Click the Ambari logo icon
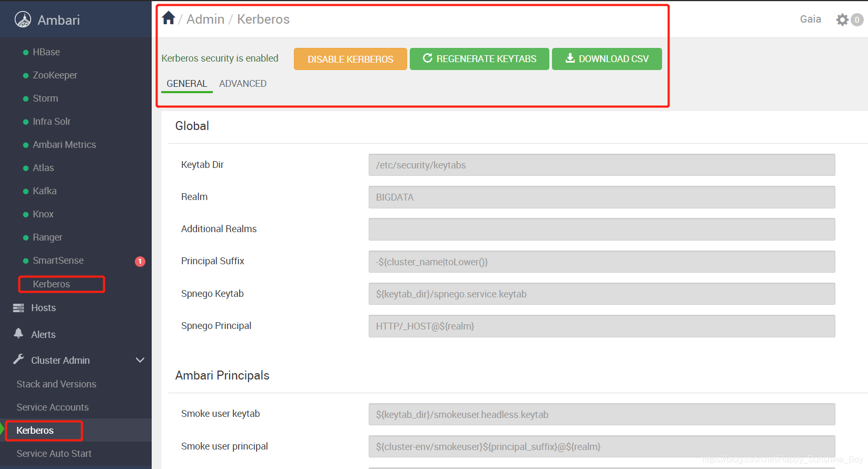The height and width of the screenshot is (469, 868). 23,19
